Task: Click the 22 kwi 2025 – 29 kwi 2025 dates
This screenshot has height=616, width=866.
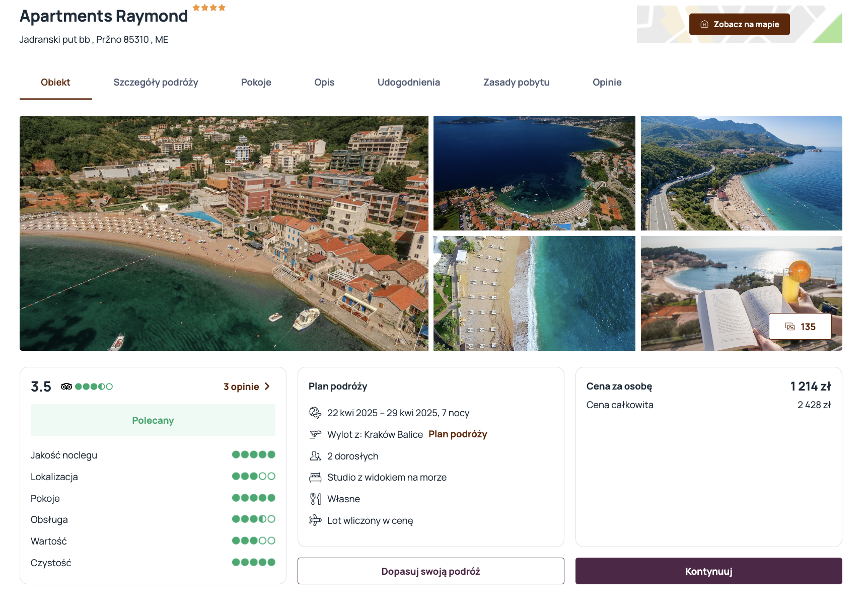Action: coord(398,413)
